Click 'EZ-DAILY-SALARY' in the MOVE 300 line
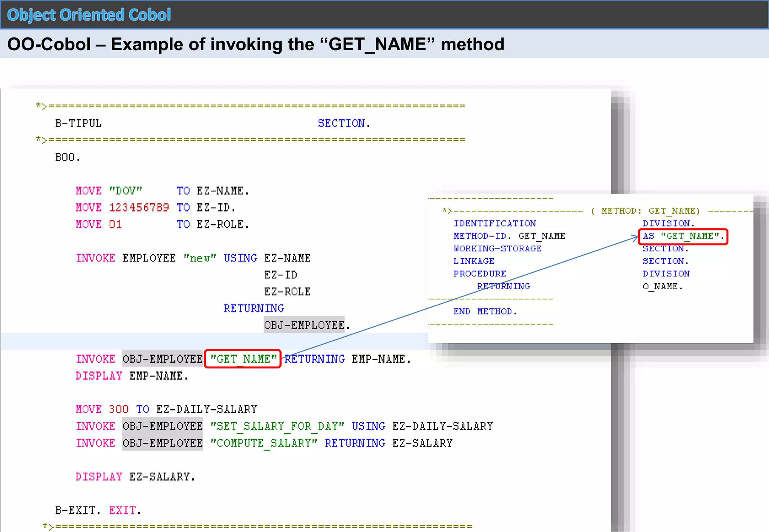 (x=207, y=409)
